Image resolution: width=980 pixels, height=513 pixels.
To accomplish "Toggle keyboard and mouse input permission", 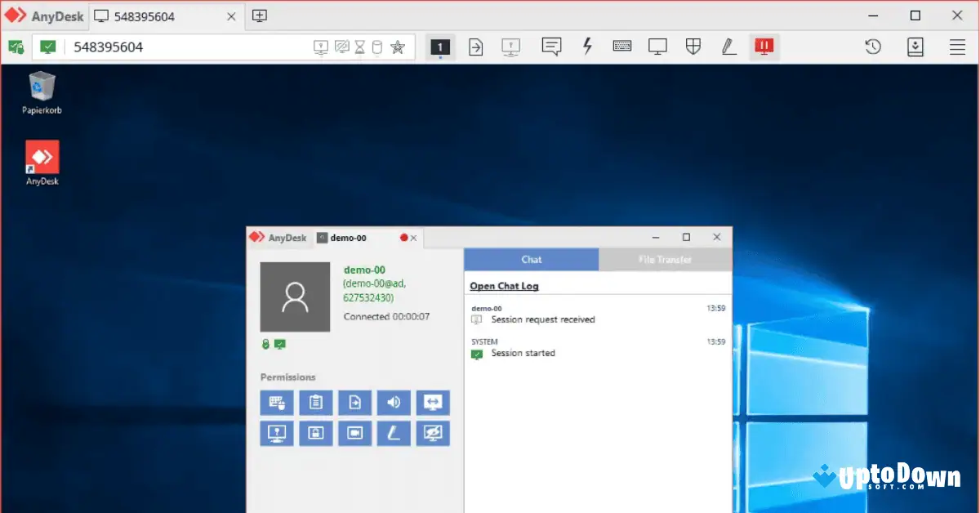I will pyautogui.click(x=276, y=402).
